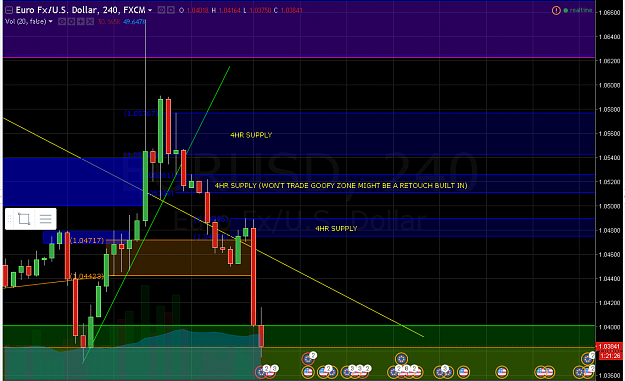The image size is (625, 381).
Task: Select the magenta horizontal line near 1.06200
Action: pos(299,58)
